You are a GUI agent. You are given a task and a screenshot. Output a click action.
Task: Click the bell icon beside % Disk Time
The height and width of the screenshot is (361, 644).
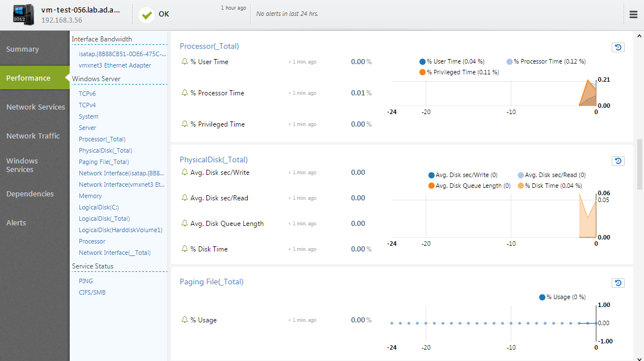coord(184,249)
